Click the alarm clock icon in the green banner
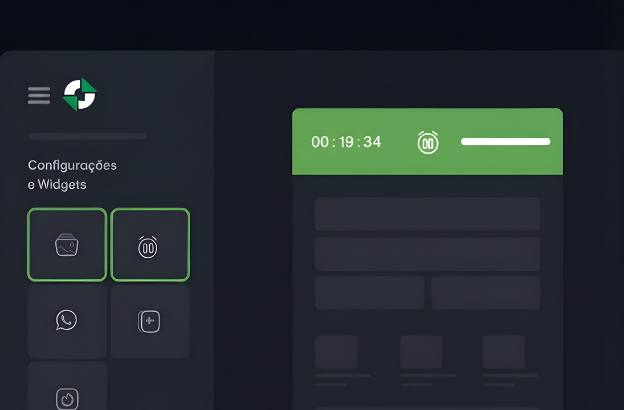The image size is (624, 410). tap(428, 142)
